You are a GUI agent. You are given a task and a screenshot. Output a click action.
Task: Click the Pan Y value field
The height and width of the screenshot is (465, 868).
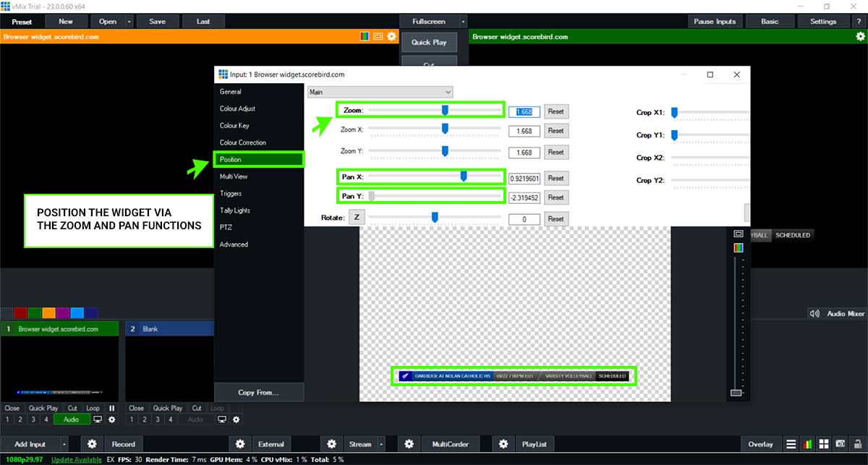524,197
